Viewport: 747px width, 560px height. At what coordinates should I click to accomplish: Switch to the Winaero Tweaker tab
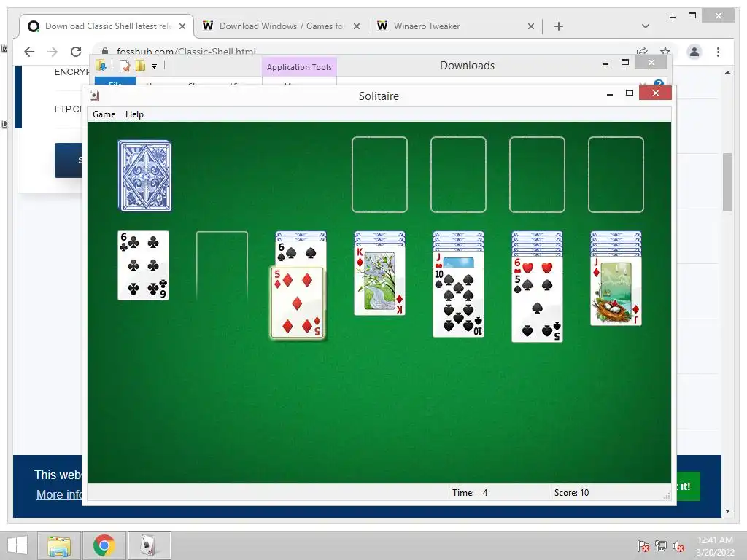[455, 26]
